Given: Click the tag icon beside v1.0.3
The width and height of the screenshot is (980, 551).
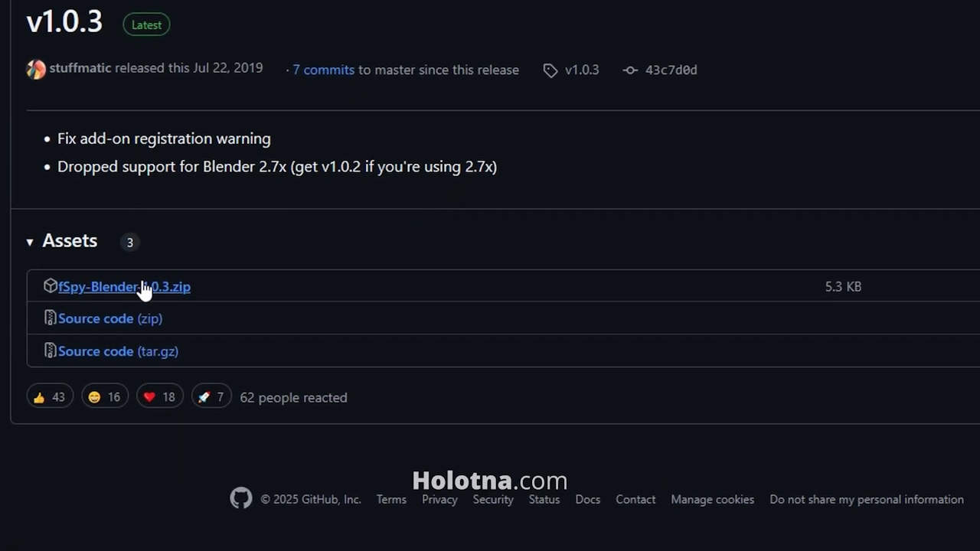Looking at the screenshot, I should click(550, 70).
